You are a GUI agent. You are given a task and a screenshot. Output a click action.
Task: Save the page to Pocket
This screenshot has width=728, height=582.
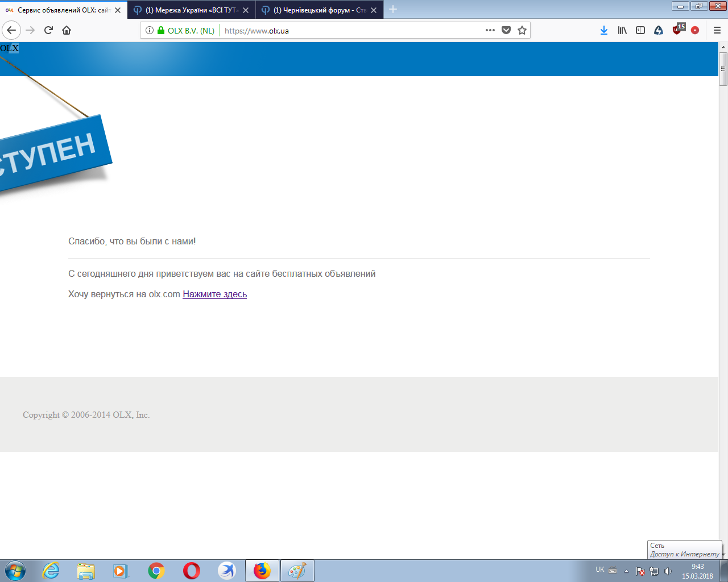(x=506, y=30)
